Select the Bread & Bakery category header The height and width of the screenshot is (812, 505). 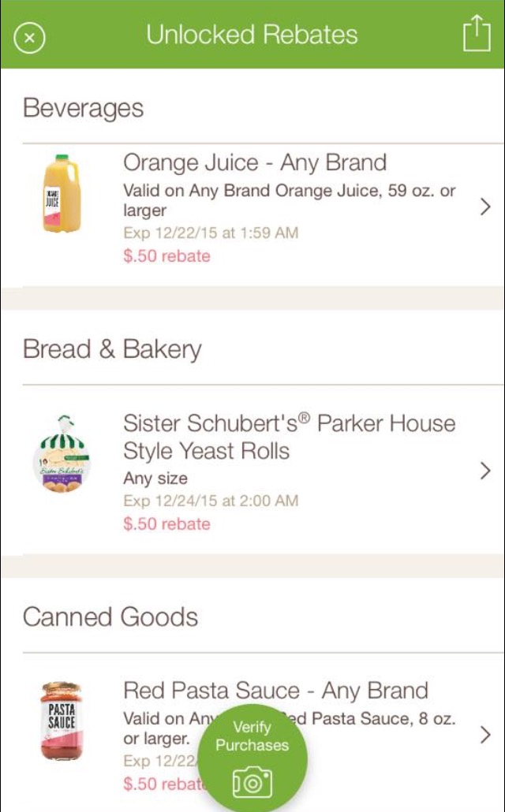(x=112, y=349)
